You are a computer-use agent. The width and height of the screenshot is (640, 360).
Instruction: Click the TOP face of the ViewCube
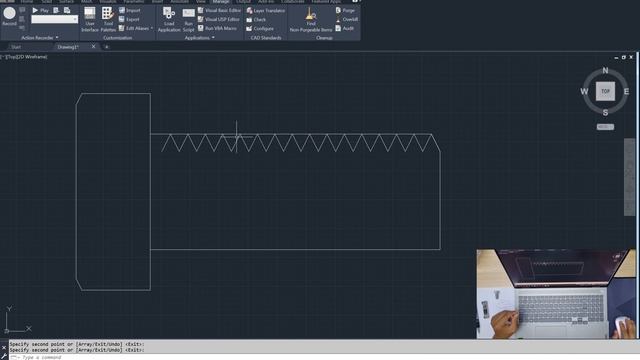[x=605, y=91]
